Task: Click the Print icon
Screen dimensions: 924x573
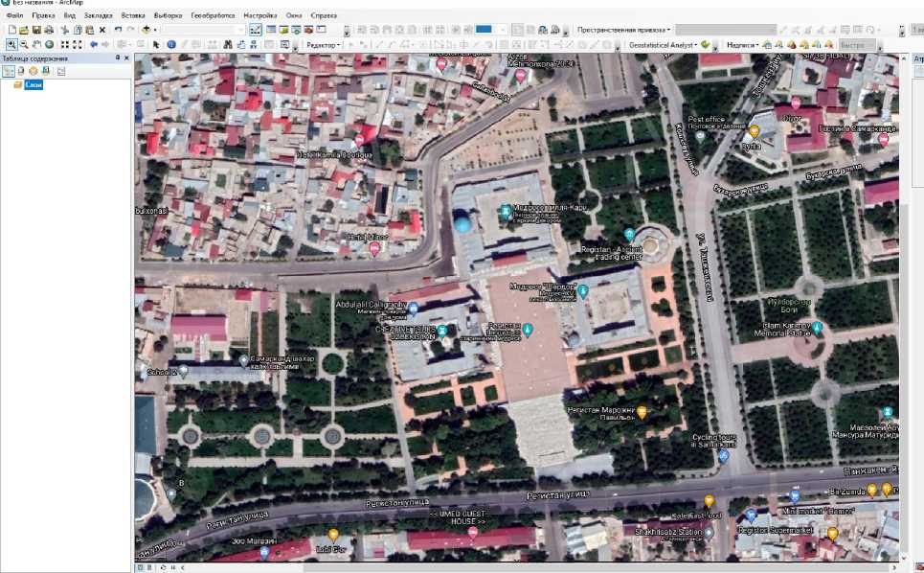Action: [x=49, y=30]
